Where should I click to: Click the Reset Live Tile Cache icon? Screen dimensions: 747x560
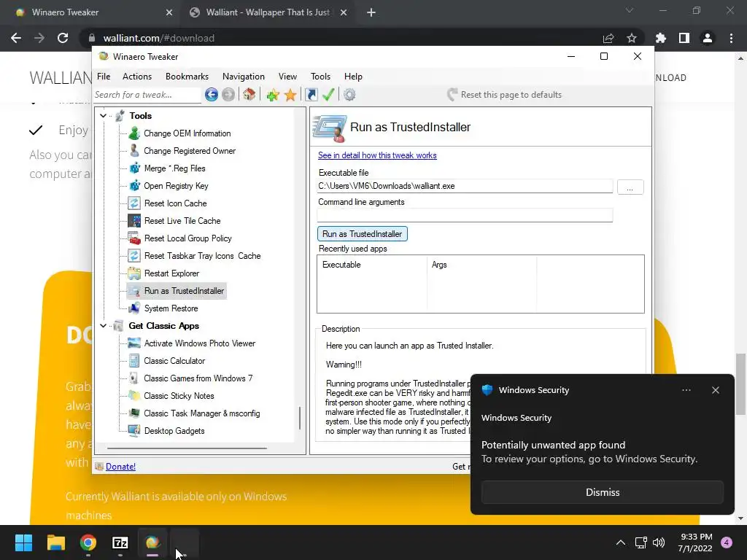click(134, 221)
